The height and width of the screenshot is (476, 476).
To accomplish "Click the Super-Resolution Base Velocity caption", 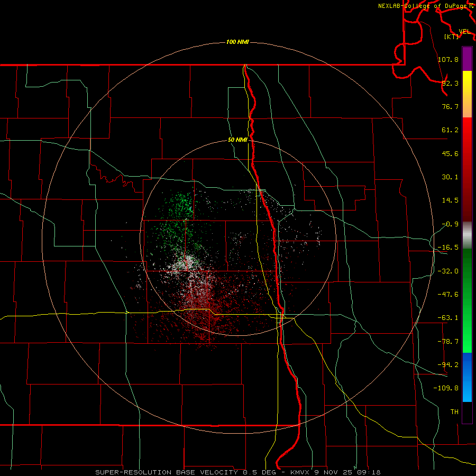I will [237, 472].
